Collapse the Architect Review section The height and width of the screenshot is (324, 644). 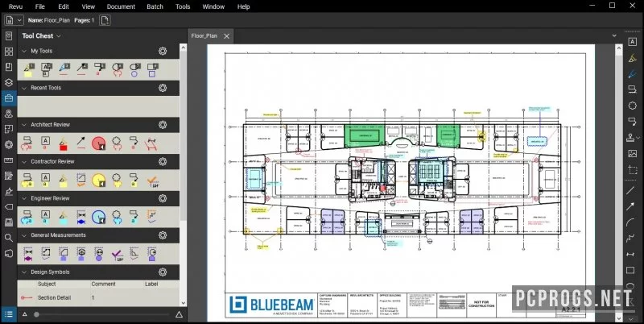[24, 125]
